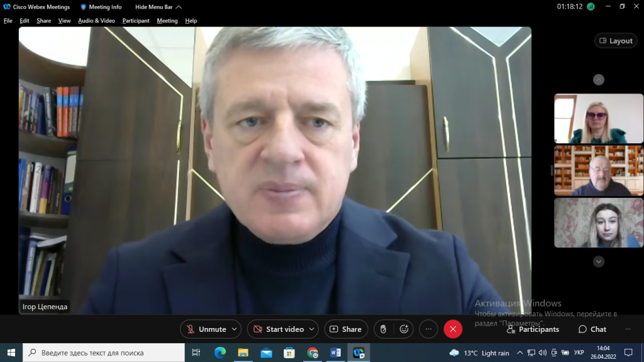Viewport: 644px width, 362px height.
Task: Unmute the microphone
Action: 206,329
